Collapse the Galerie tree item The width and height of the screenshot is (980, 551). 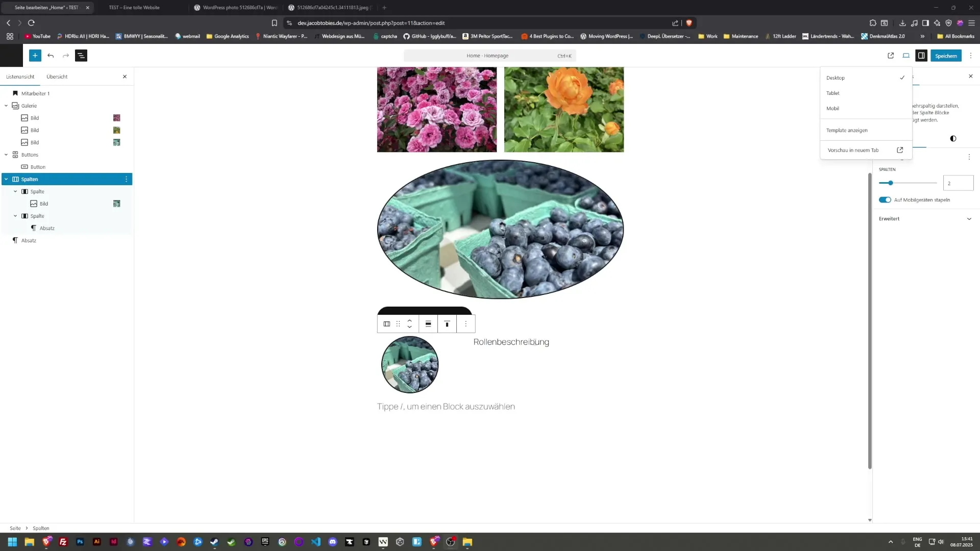(x=6, y=106)
